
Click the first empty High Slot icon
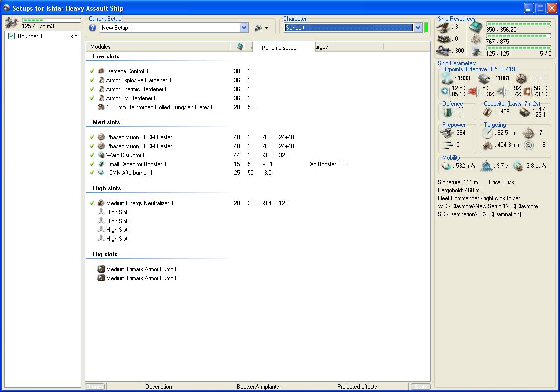tap(101, 212)
